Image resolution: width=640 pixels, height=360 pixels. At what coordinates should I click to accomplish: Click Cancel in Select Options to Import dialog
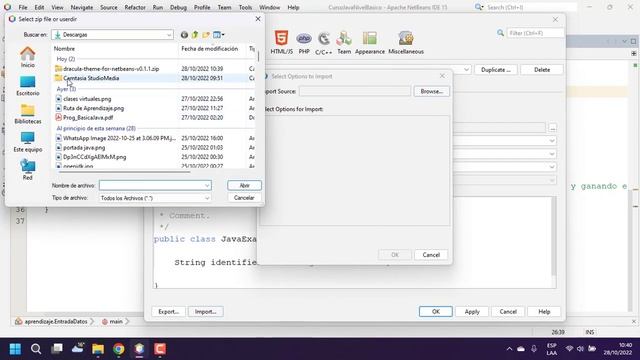tap(431, 255)
